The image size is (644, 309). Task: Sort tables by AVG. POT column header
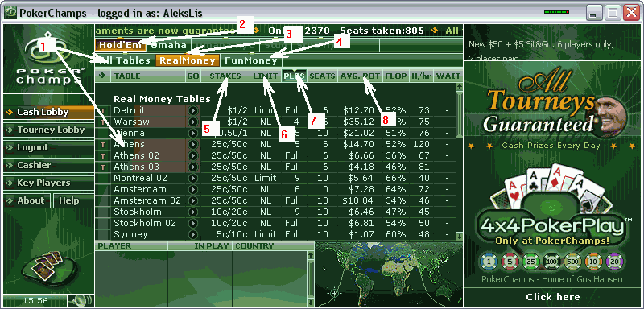(x=360, y=76)
